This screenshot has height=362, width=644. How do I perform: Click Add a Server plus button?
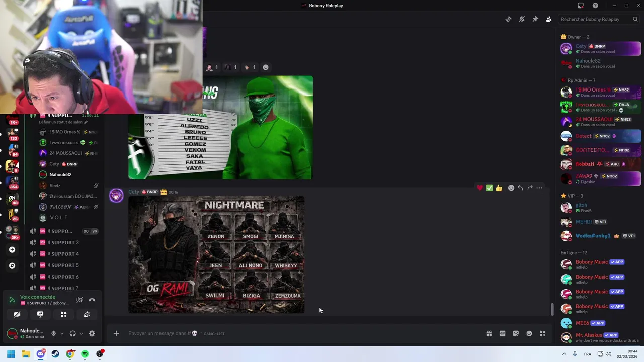pyautogui.click(x=12, y=250)
